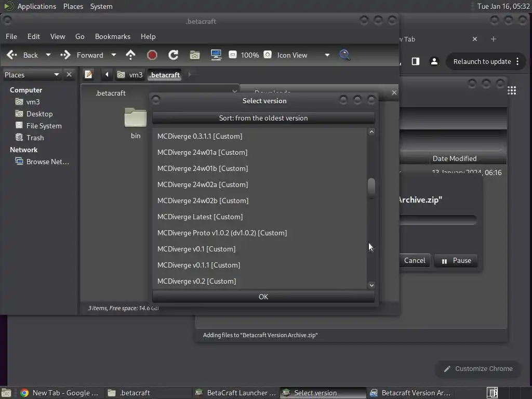Screen dimensions: 532x399
Task: Select MCDiverge 24w02b [Custom]
Action: pyautogui.click(x=260, y=201)
